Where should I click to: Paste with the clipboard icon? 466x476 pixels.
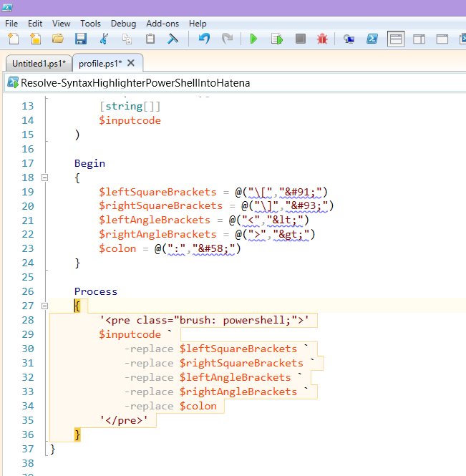150,39
